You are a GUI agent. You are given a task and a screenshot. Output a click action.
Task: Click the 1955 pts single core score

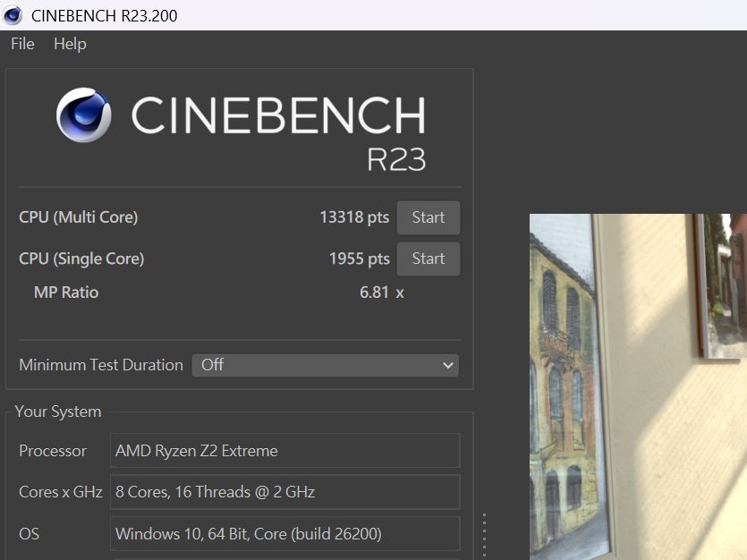coord(359,259)
